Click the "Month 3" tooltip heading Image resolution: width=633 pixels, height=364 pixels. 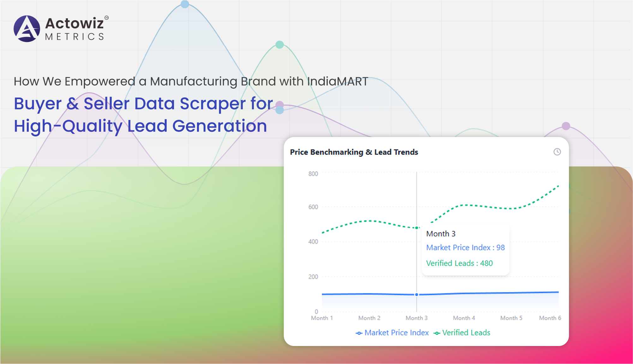coord(441,234)
